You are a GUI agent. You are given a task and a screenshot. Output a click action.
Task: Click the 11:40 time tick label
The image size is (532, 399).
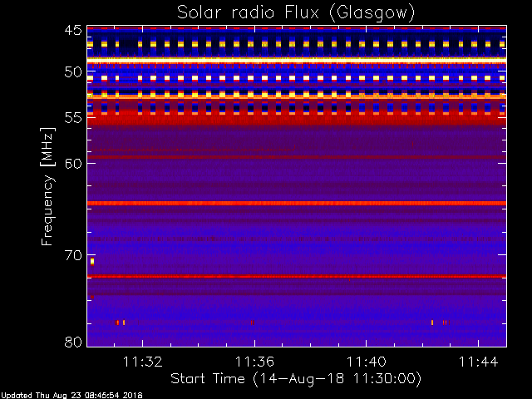tap(367, 362)
